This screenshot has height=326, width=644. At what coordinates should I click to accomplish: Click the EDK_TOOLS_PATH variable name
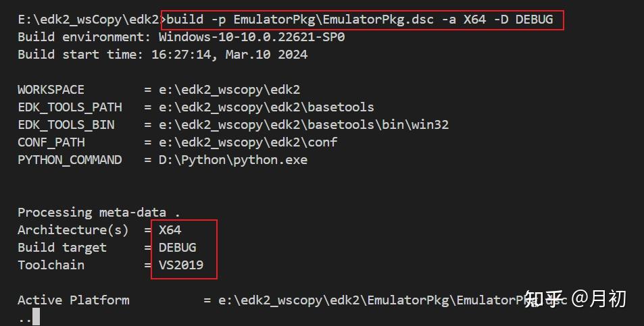point(70,107)
